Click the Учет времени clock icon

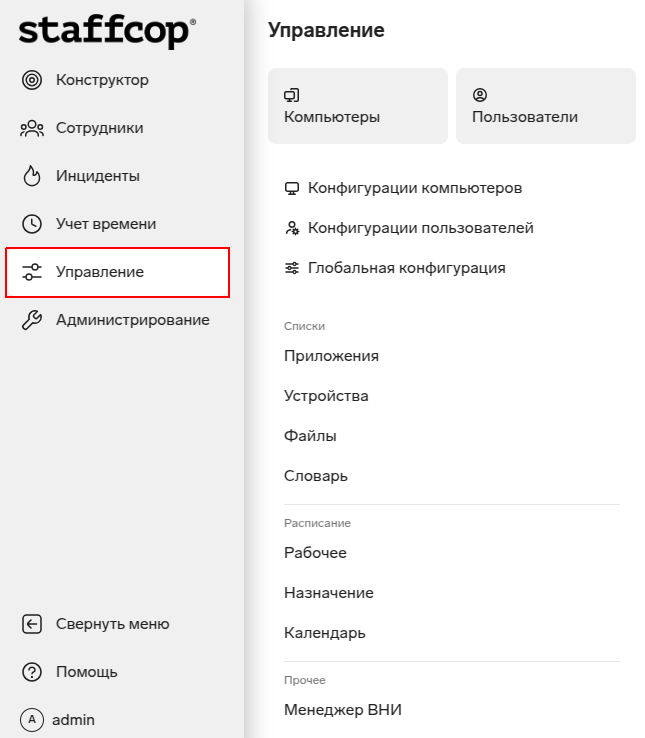pyautogui.click(x=32, y=224)
